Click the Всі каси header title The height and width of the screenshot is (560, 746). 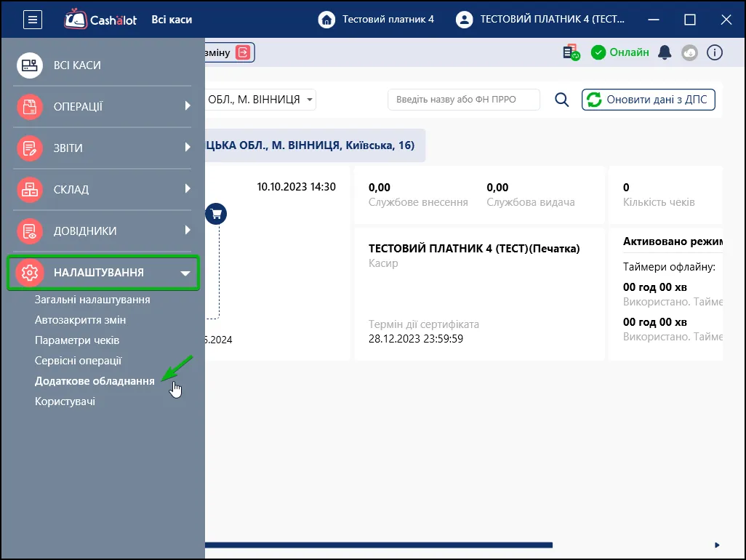click(172, 20)
